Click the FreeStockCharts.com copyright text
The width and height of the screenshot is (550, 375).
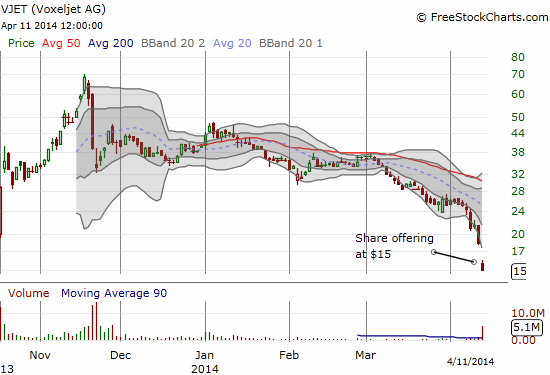click(x=482, y=17)
